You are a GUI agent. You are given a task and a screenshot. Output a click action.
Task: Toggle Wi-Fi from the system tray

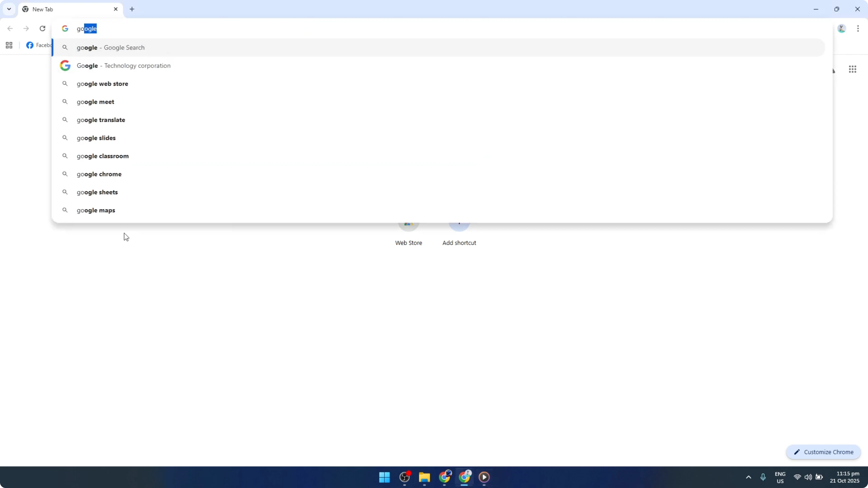(x=797, y=477)
